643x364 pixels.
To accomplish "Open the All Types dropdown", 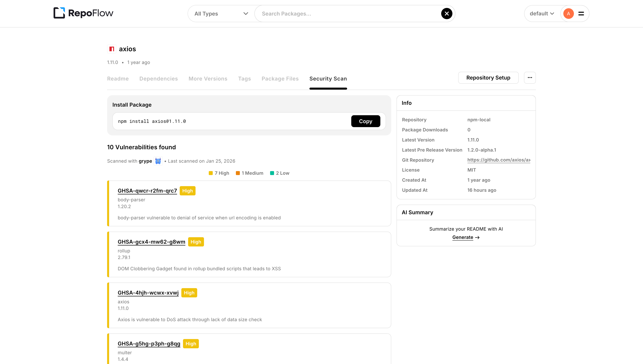I will [x=221, y=14].
